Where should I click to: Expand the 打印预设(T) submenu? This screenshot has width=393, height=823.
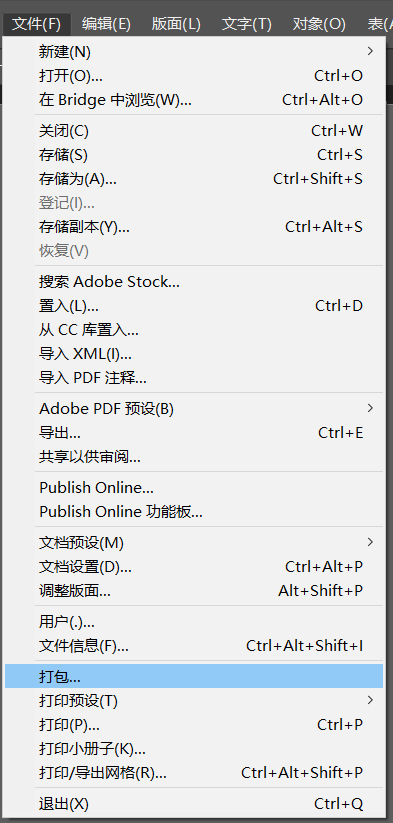point(194,701)
